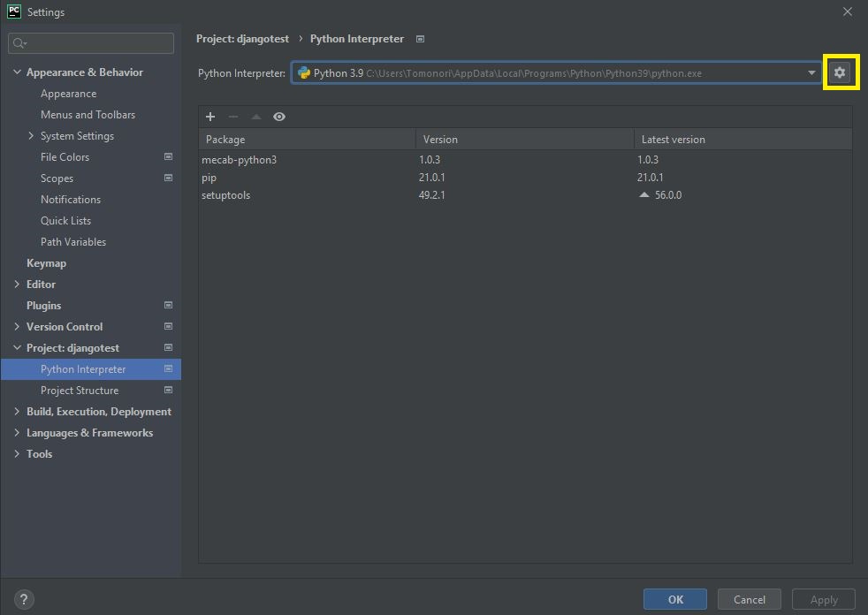868x615 pixels.
Task: Click the upgrade package arrow icon
Action: point(256,117)
